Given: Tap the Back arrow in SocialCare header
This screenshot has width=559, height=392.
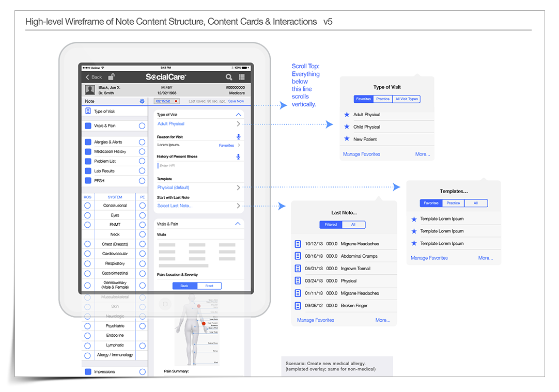Looking at the screenshot, I should 87,77.
